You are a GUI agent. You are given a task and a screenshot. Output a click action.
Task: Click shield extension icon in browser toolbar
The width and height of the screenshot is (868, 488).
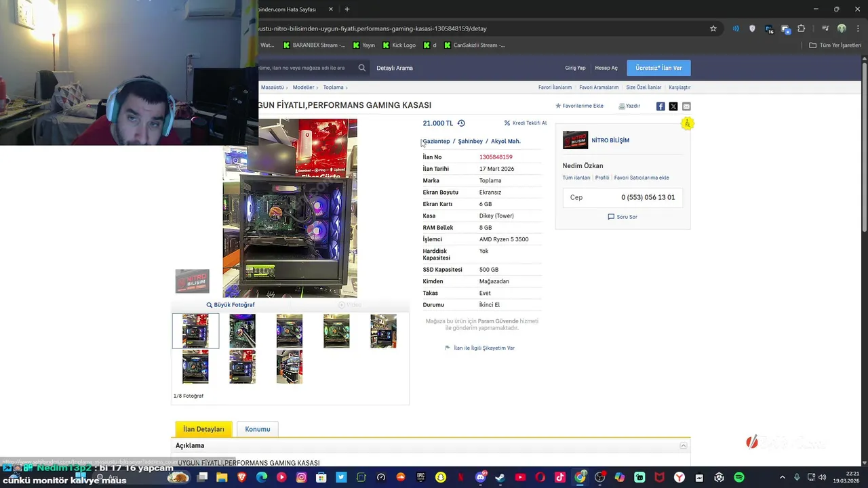[752, 28]
